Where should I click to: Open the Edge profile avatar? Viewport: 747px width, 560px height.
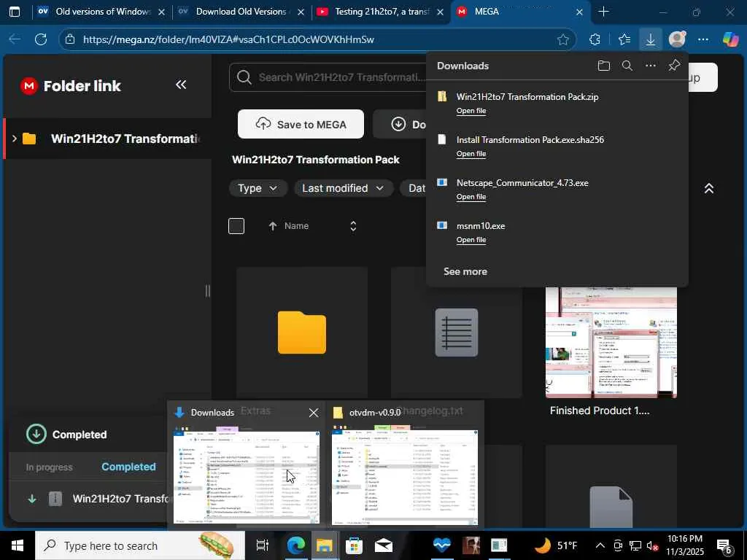click(x=677, y=39)
